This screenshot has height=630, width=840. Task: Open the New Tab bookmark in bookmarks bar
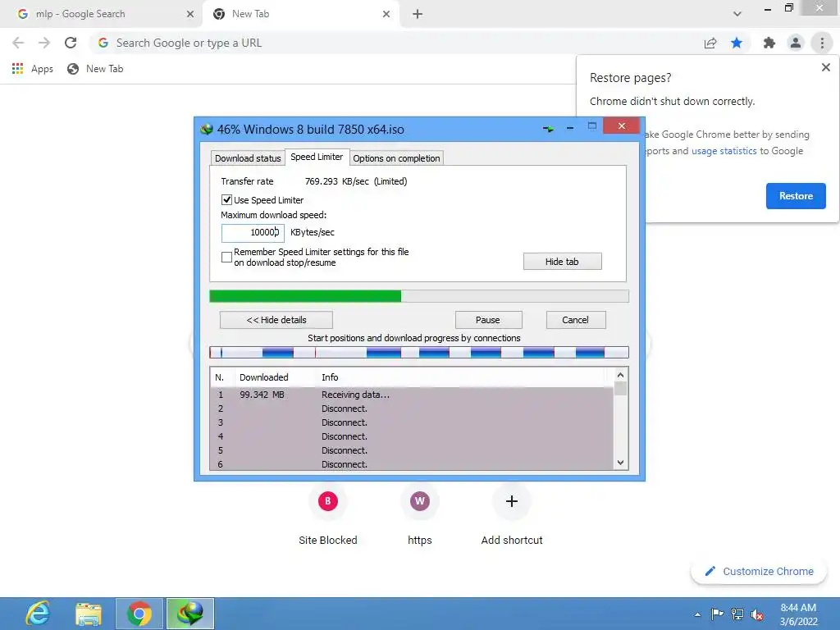95,69
